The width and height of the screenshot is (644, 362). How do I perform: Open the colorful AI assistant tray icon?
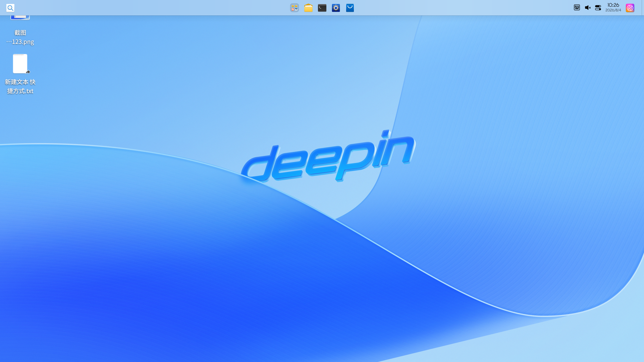[630, 8]
